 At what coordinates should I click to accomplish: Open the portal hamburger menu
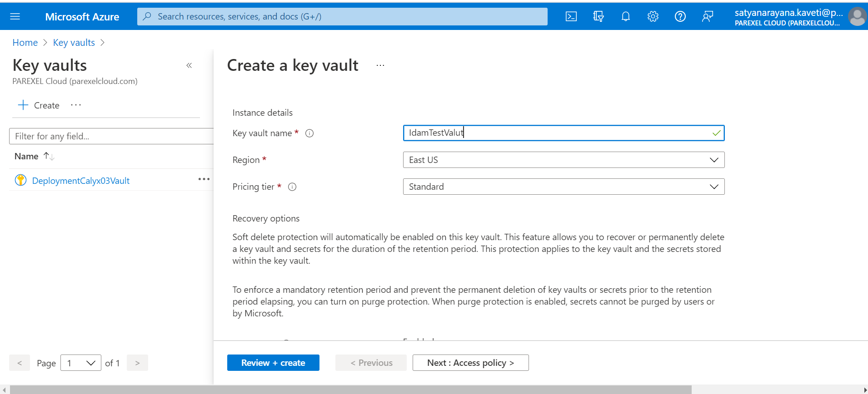pyautogui.click(x=15, y=17)
